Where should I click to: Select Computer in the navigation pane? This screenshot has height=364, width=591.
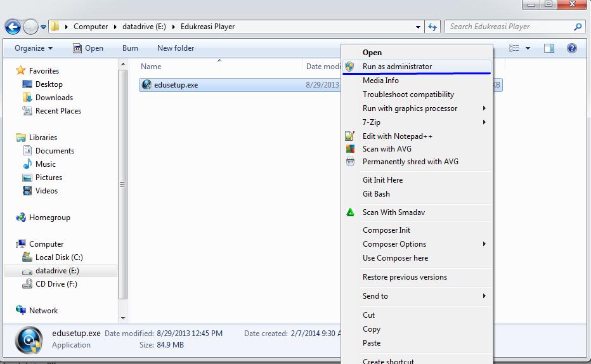point(46,244)
